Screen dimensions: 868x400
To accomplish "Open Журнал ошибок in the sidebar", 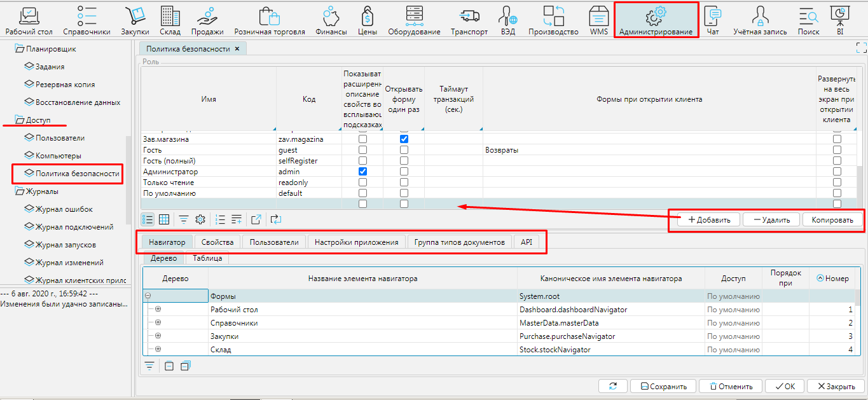I will click(x=64, y=209).
